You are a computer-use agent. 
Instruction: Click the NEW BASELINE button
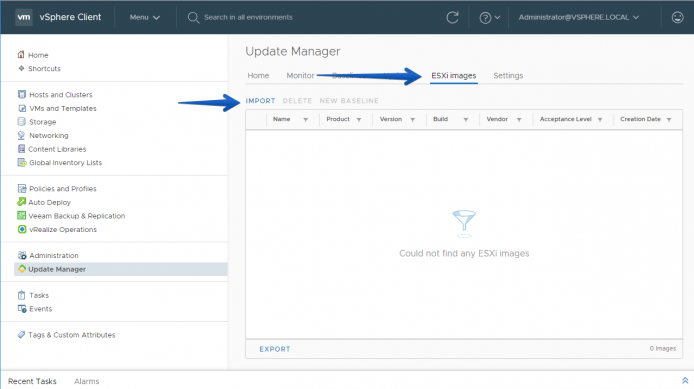click(x=349, y=101)
